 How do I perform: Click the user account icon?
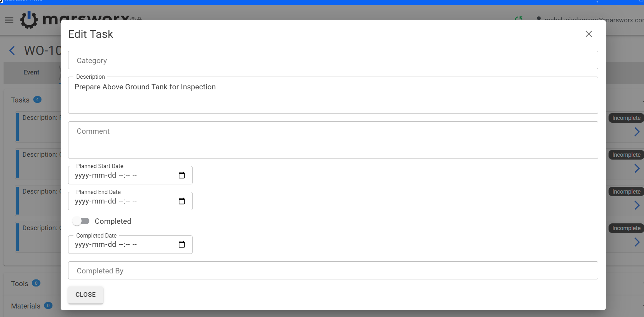[x=539, y=18]
